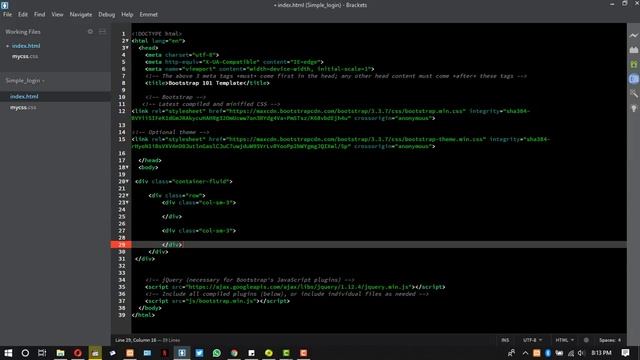
Task: Open the Opera browser from the taskbar
Action: coord(78,353)
